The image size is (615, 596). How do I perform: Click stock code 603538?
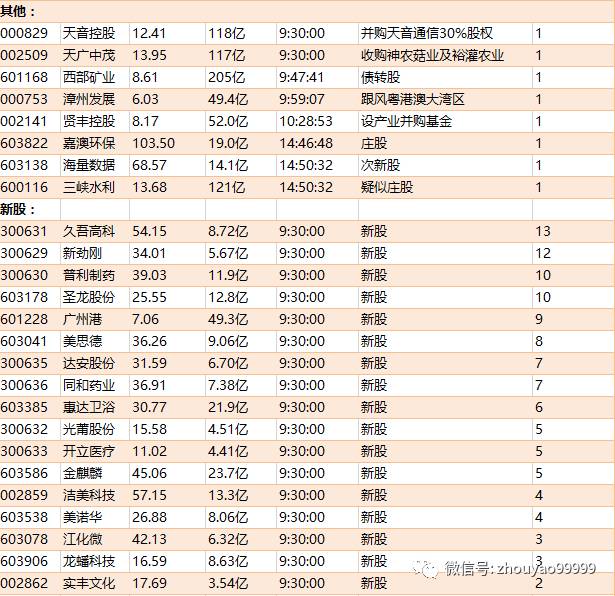(x=24, y=517)
